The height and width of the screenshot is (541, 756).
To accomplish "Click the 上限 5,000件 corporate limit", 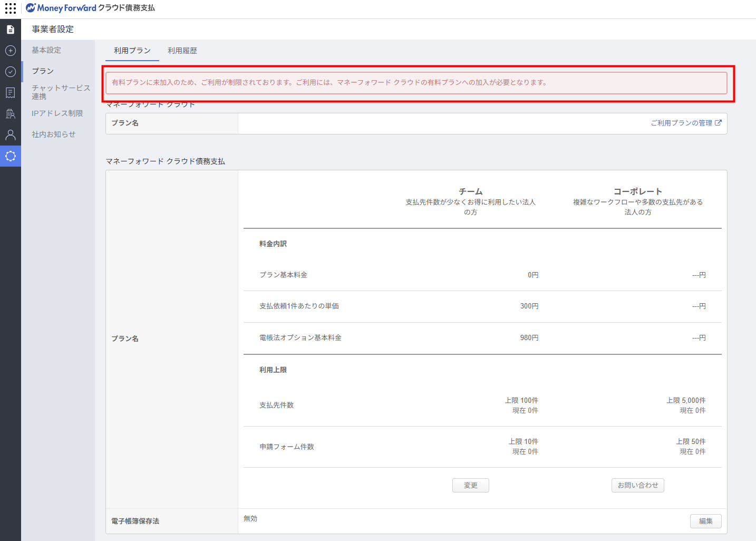I will click(686, 400).
